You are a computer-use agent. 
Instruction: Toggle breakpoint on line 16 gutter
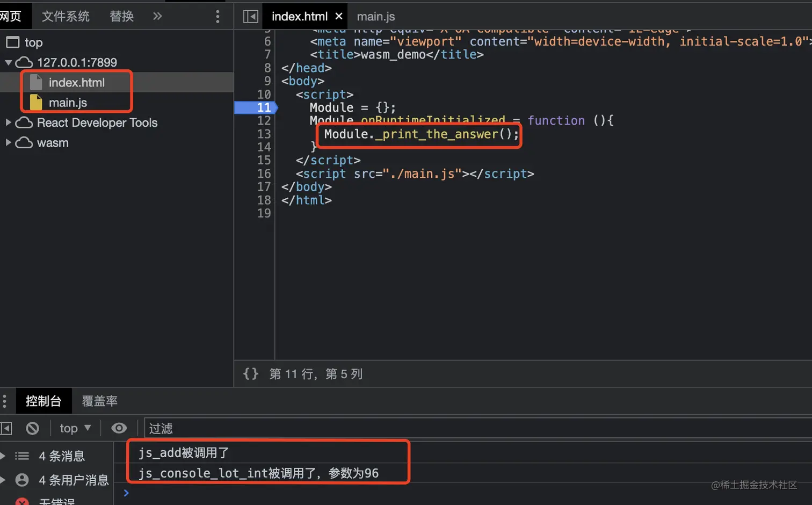[x=264, y=174]
